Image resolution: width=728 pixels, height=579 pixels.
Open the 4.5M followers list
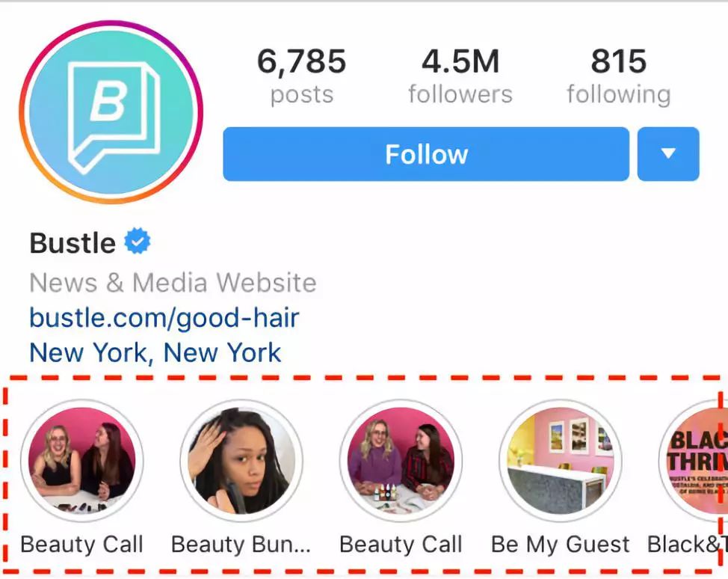(x=460, y=76)
